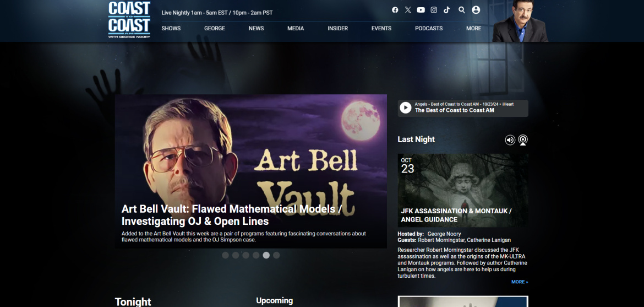Click the Coast to Coast AM logo

coord(129,20)
